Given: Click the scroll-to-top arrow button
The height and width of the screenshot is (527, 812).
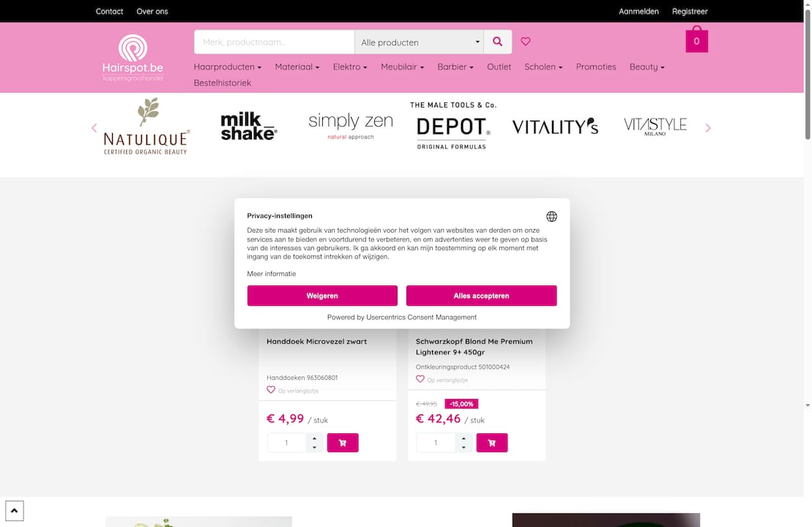Looking at the screenshot, I should tap(15, 510).
